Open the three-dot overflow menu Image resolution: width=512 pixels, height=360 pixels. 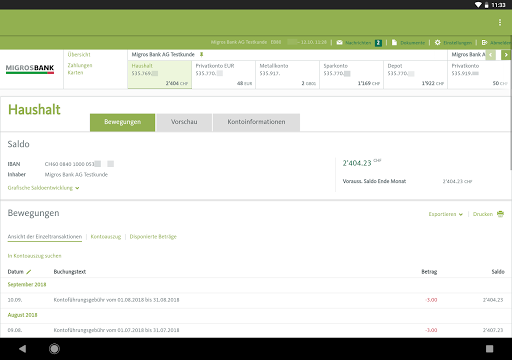(x=500, y=22)
